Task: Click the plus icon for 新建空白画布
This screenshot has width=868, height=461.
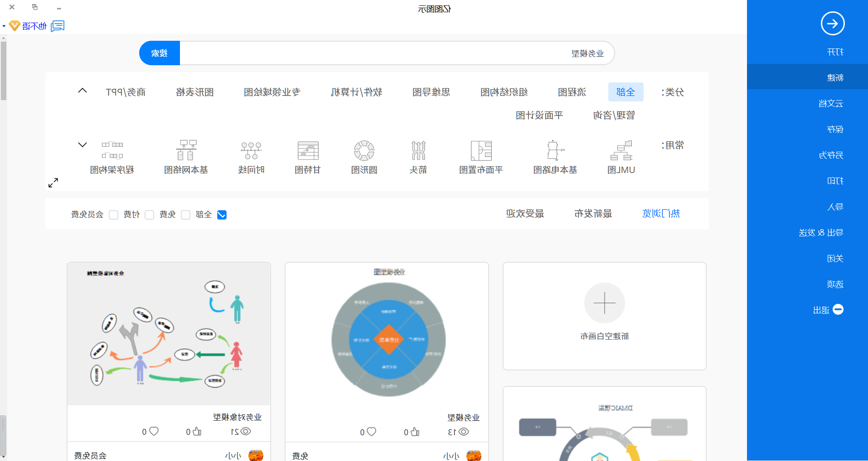Action: (605, 303)
